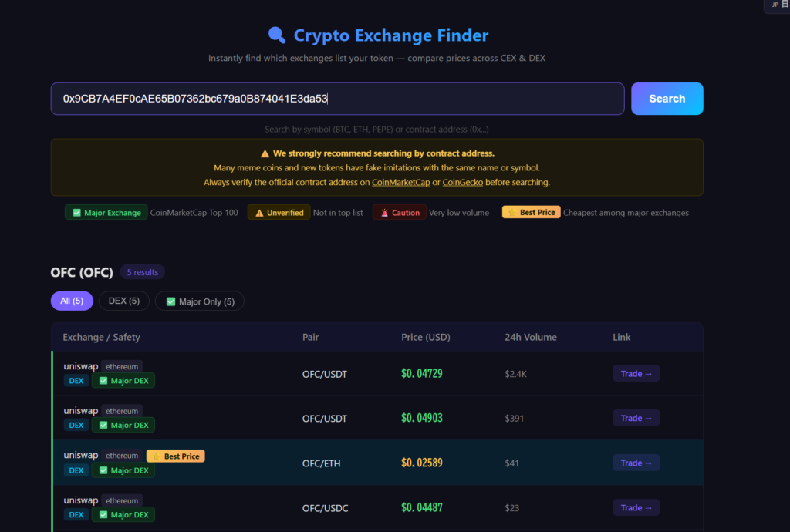Viewport: 790px width, 532px height.
Task: Open the CoinMarketCap link
Action: click(x=400, y=183)
